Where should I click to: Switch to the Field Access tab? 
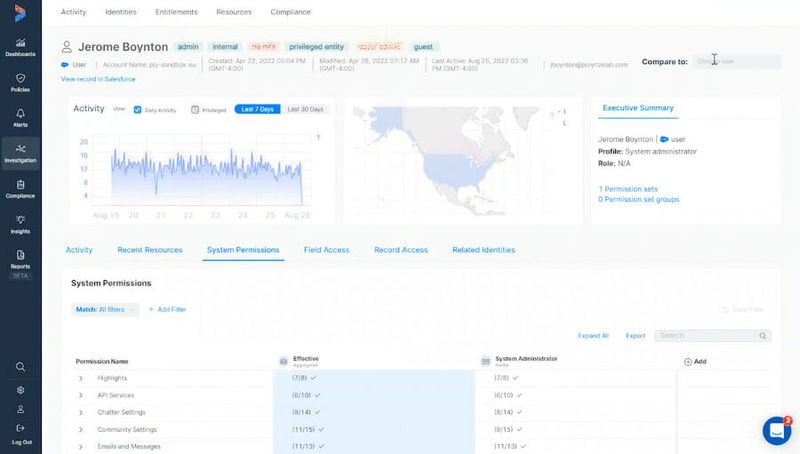[x=326, y=250]
